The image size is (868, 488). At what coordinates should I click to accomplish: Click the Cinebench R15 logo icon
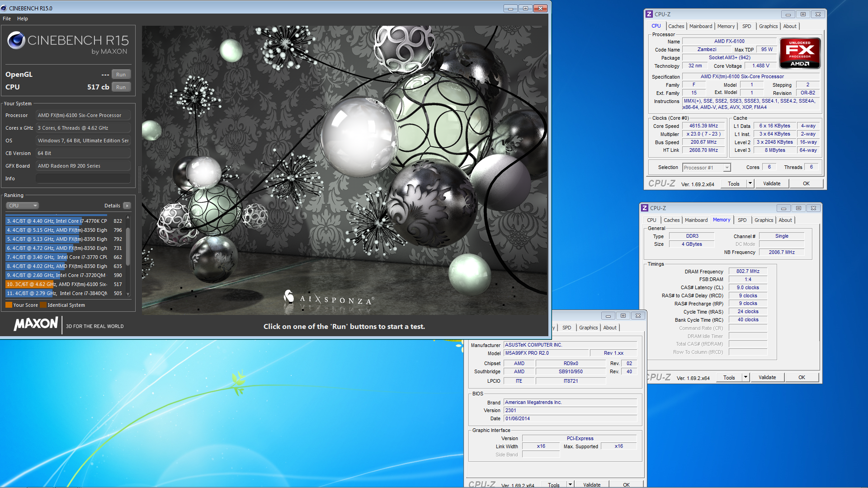[x=16, y=40]
